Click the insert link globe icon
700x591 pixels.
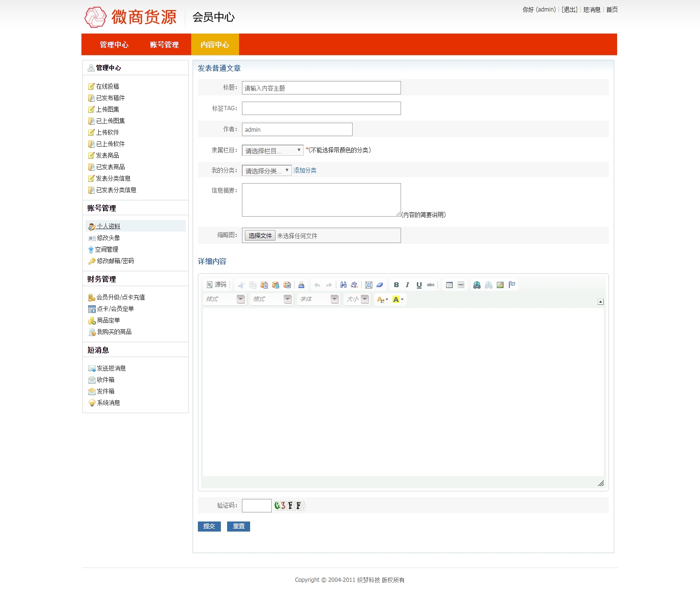click(477, 285)
